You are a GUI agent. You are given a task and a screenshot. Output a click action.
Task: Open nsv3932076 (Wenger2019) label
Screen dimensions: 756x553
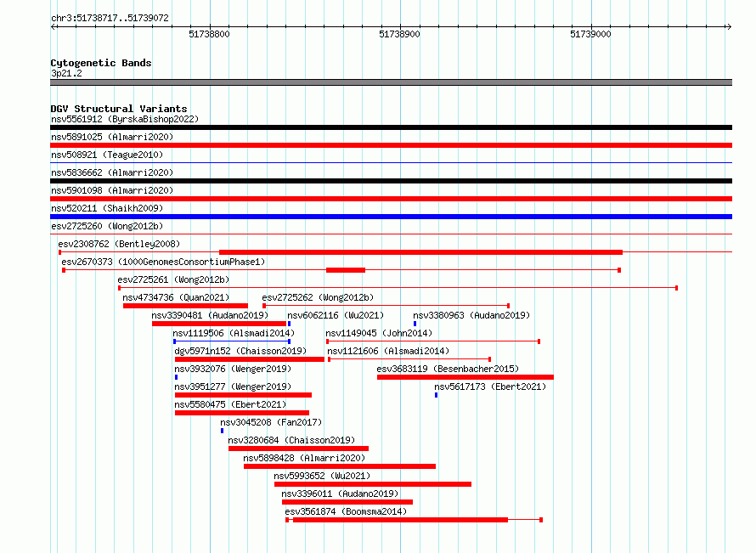click(233, 369)
